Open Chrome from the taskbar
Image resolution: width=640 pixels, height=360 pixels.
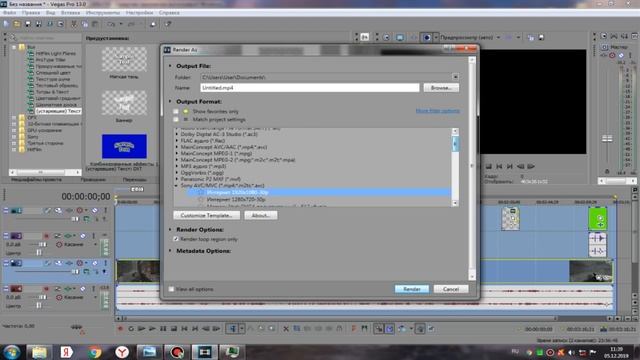94,352
